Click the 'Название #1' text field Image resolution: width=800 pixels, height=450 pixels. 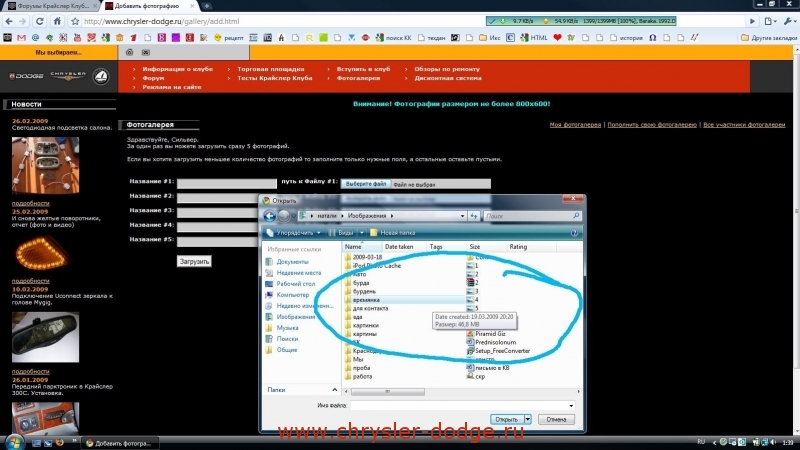(x=227, y=183)
